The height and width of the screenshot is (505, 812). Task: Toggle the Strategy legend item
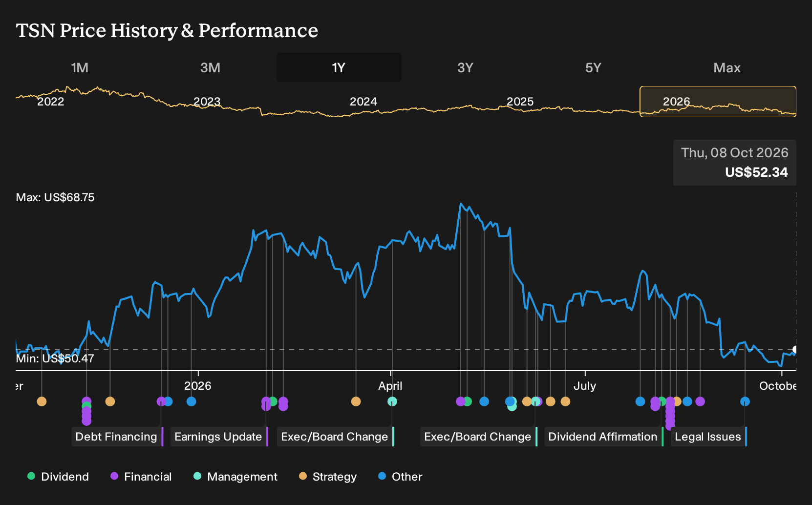(328, 477)
